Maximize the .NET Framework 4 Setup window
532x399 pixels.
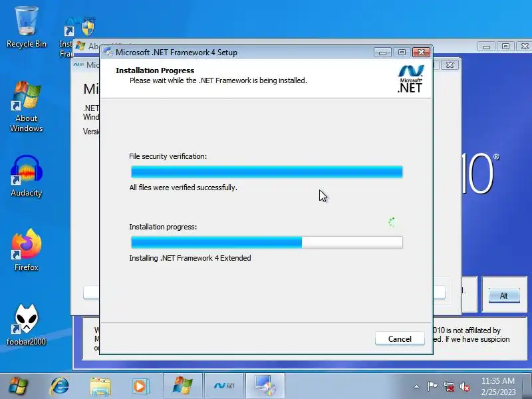(402, 53)
